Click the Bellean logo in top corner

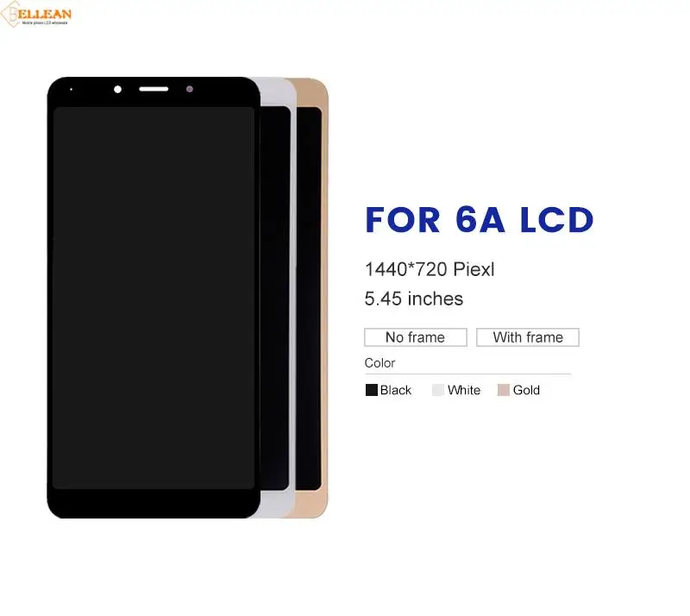pyautogui.click(x=36, y=14)
